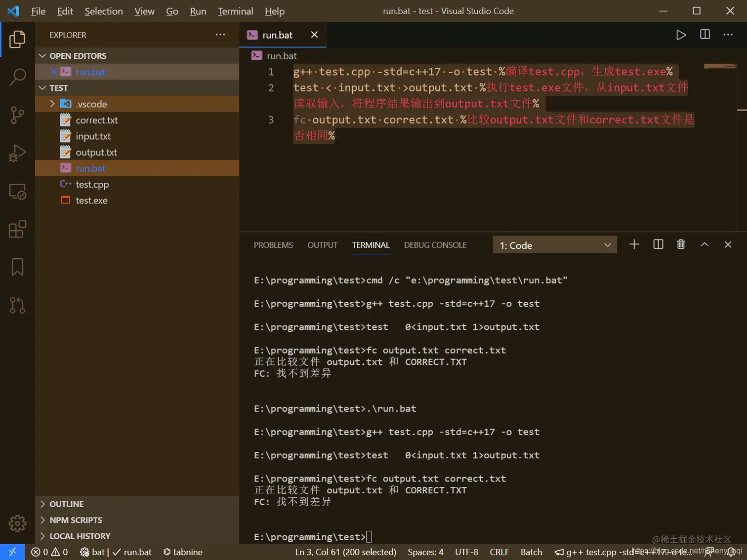Open input.txt in the file tree
Viewport: 747px width, 560px height.
pyautogui.click(x=137, y=136)
